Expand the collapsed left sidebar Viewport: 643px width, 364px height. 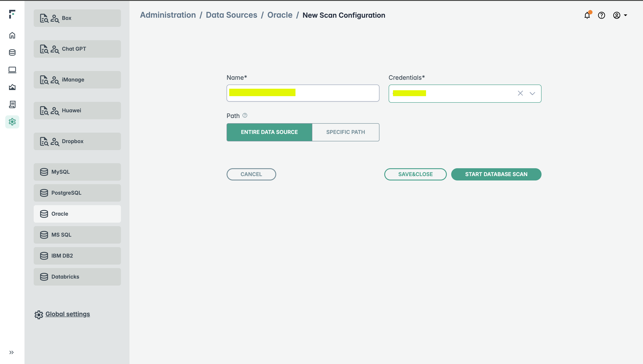pyautogui.click(x=11, y=352)
